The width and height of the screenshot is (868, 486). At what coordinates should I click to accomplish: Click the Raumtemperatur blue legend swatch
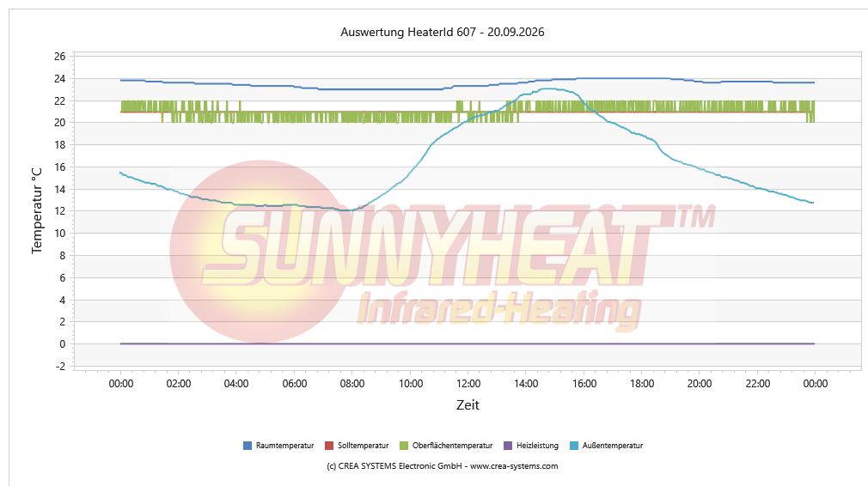[x=248, y=446]
